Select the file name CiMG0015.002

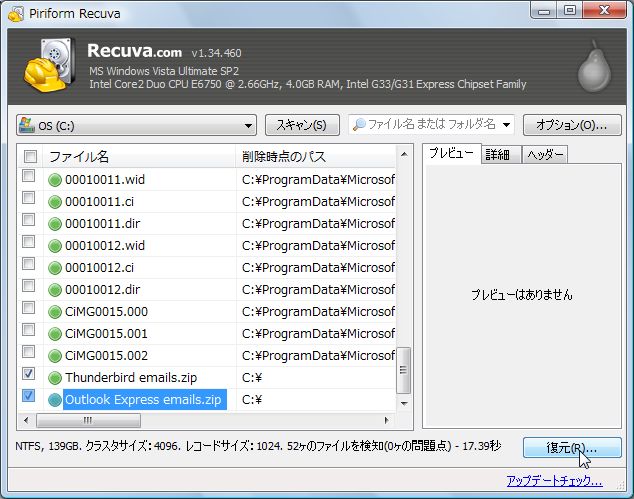coord(106,356)
